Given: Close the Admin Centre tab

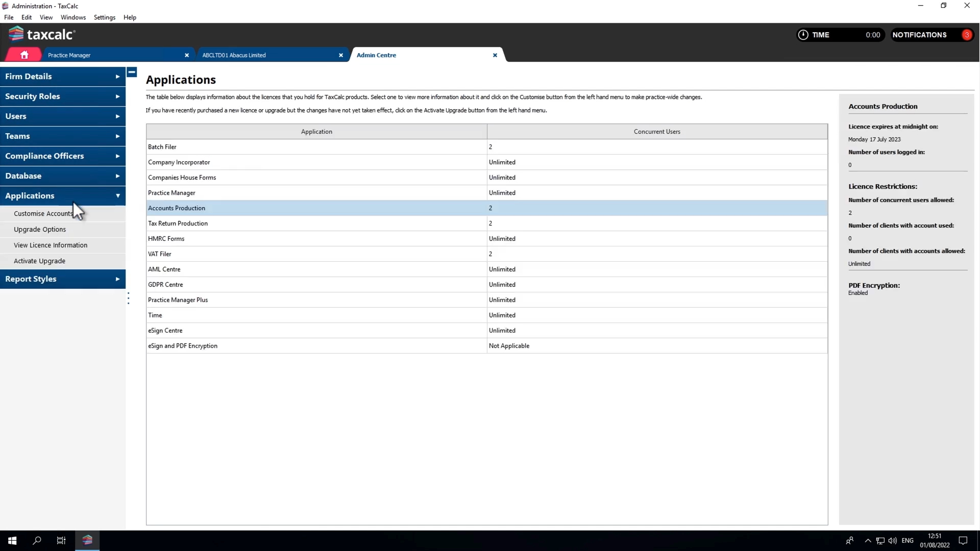Looking at the screenshot, I should tap(495, 55).
